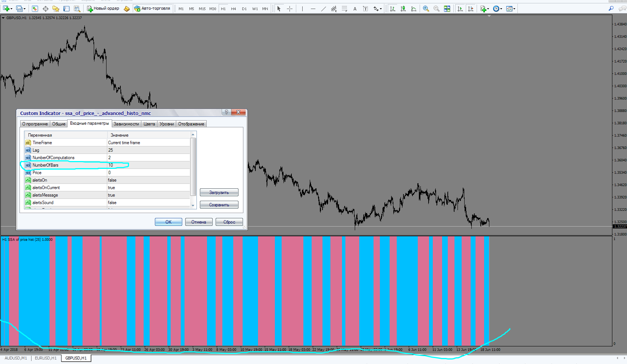Switch to the EURUSD,H1 chart tab
627x364 pixels.
[x=46, y=358]
